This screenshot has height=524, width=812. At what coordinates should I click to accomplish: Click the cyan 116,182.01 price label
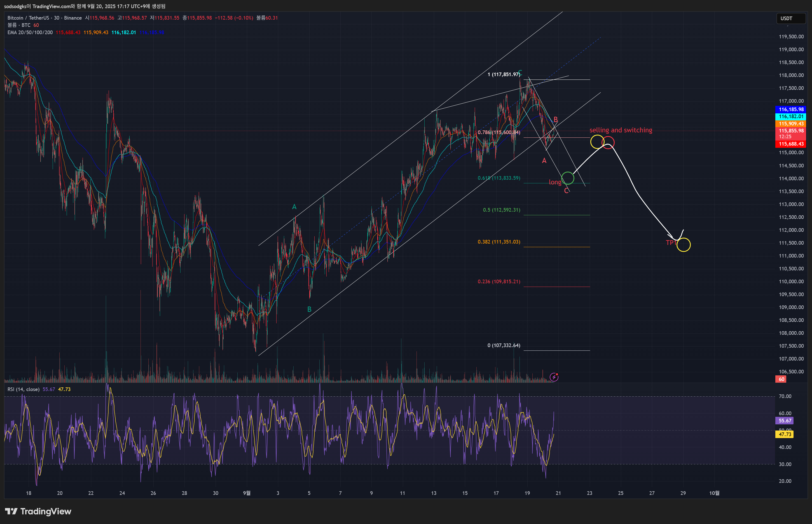click(x=790, y=116)
